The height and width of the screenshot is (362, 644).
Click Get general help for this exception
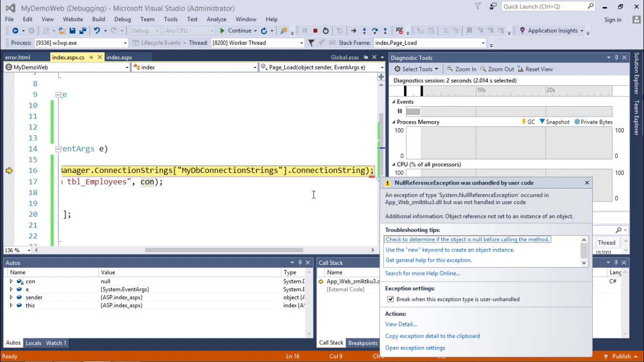click(x=429, y=260)
